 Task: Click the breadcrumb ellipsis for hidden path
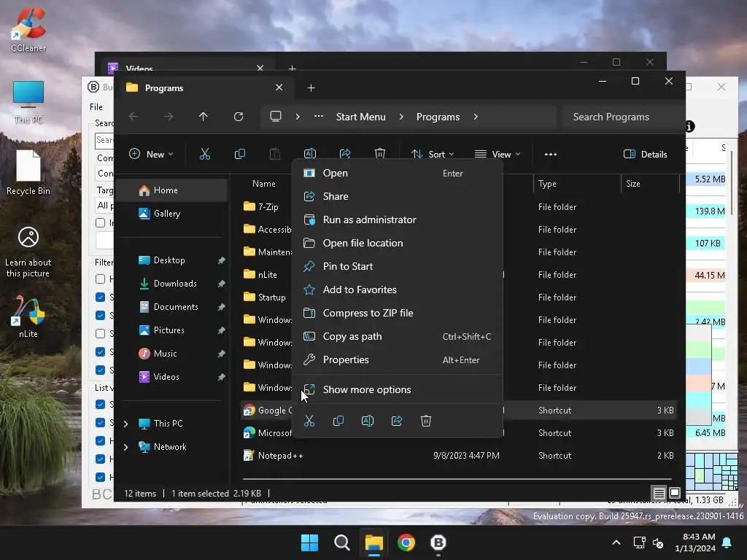tap(319, 116)
